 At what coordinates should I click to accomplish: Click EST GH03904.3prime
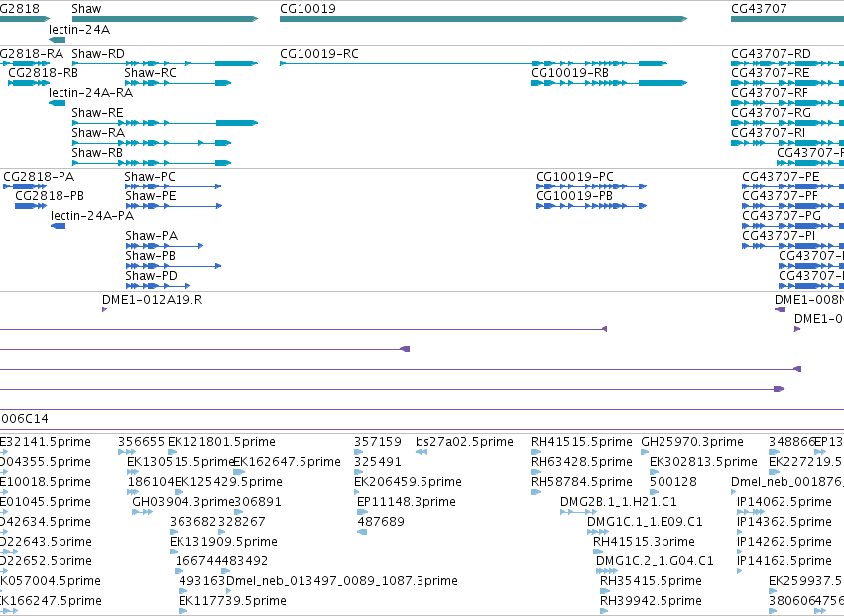[x=183, y=502]
